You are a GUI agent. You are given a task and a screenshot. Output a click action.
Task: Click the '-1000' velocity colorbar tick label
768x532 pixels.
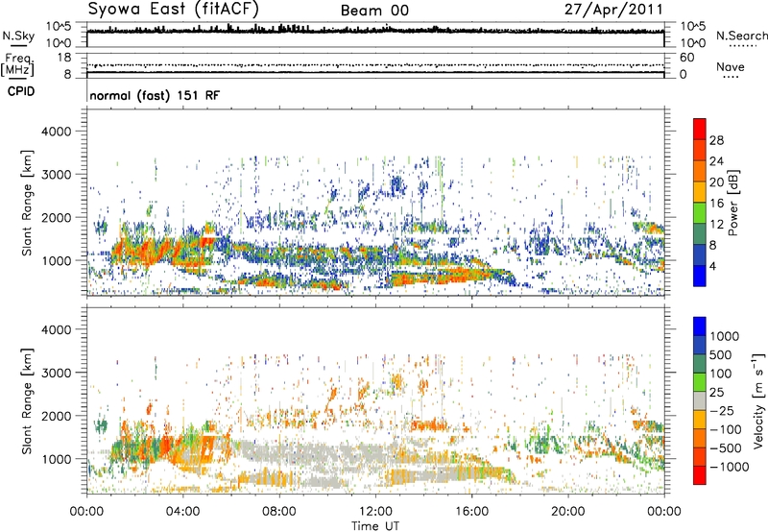tap(729, 467)
